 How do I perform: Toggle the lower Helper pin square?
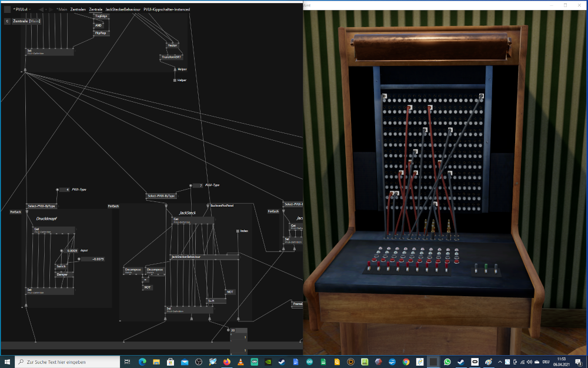175,80
